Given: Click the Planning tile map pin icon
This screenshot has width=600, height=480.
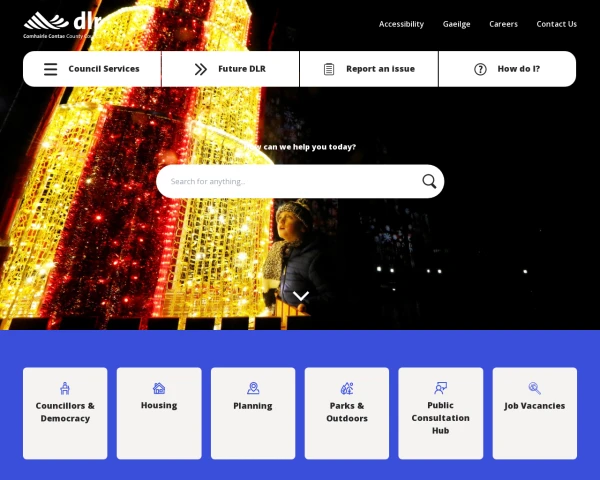Looking at the screenshot, I should pyautogui.click(x=253, y=388).
